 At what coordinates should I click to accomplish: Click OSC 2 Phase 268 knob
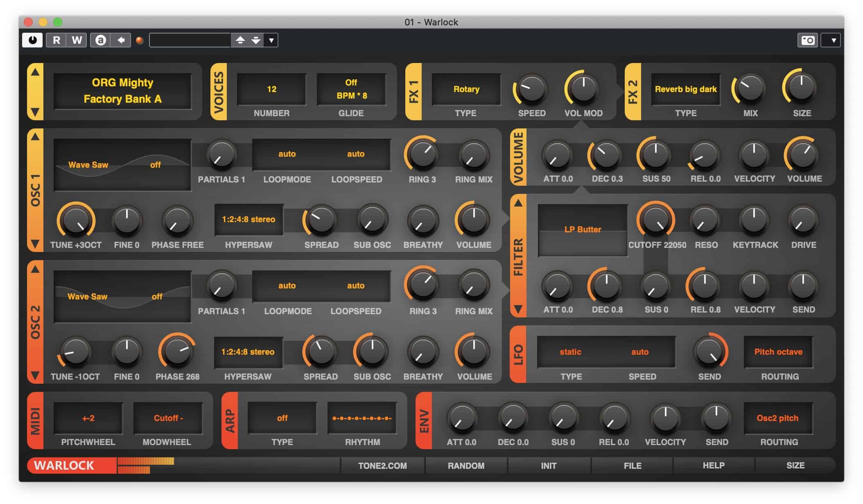coord(177,351)
